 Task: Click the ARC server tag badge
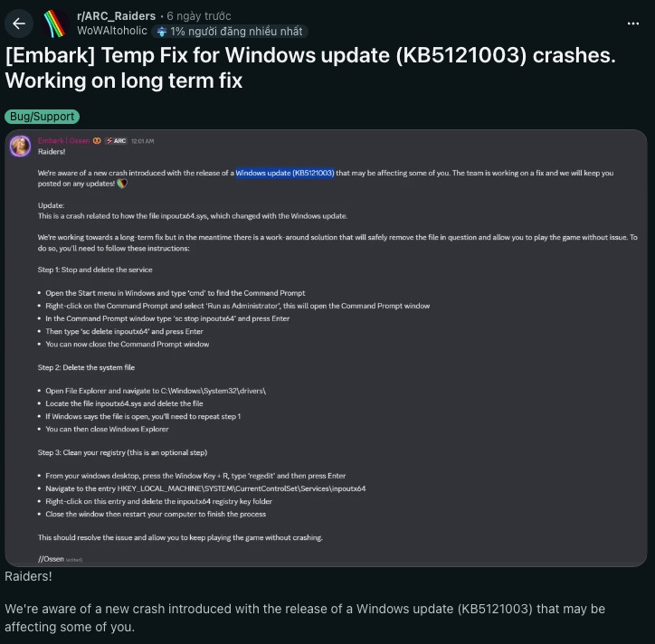pos(116,141)
